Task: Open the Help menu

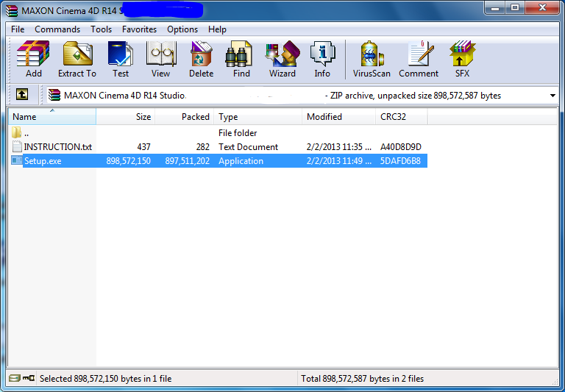Action: coord(217,29)
